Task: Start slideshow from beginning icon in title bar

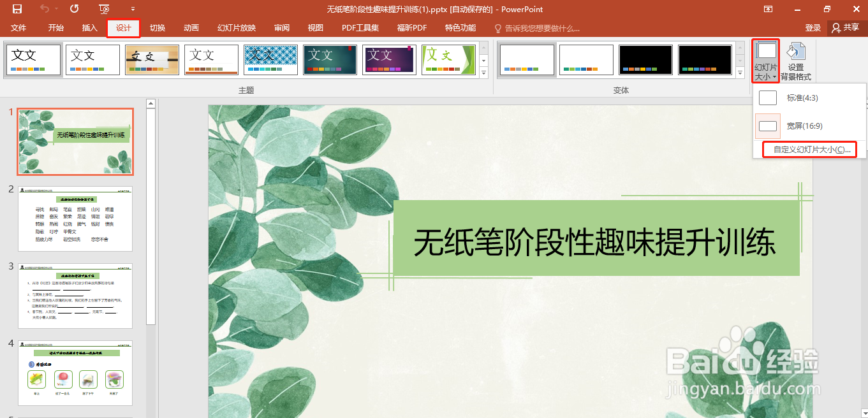Action: click(105, 9)
